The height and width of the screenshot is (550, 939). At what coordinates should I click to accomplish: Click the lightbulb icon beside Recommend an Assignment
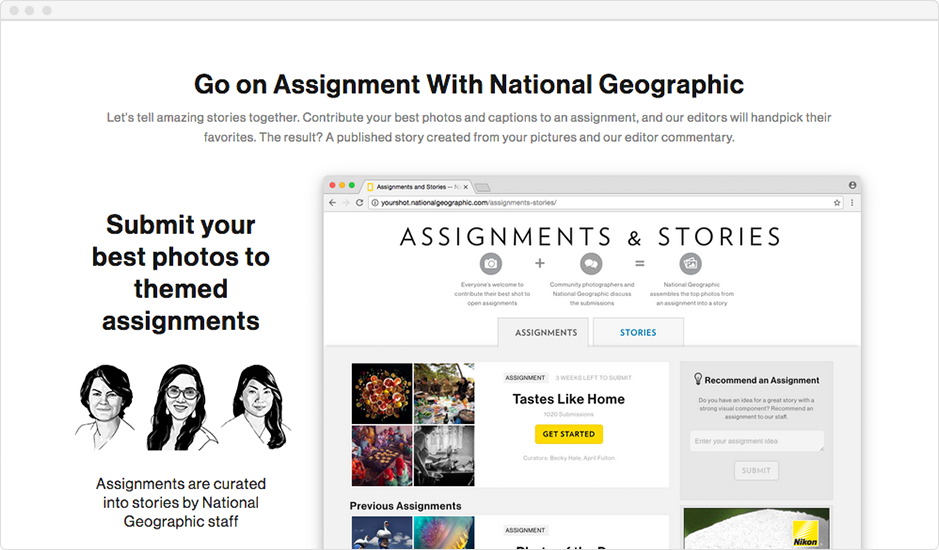698,379
